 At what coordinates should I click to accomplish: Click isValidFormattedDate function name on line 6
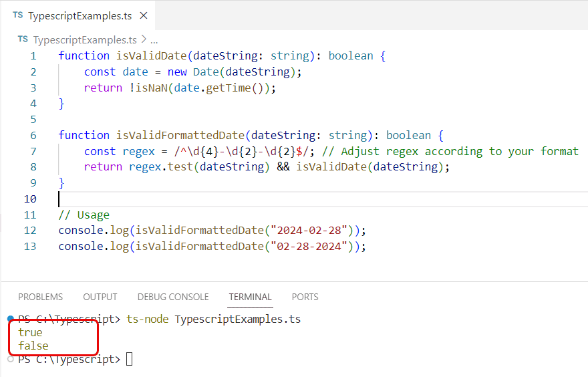pyautogui.click(x=180, y=136)
